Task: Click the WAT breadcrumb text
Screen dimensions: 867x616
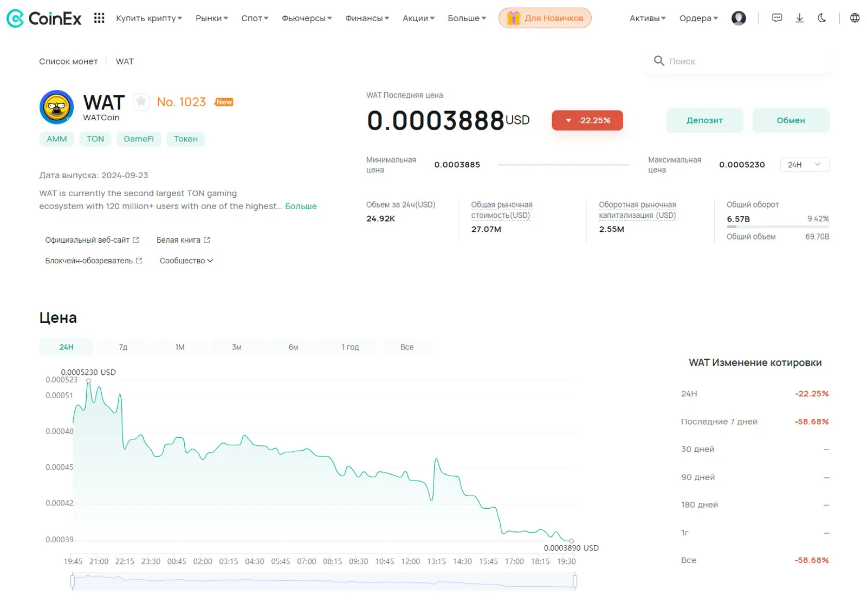Action: click(125, 61)
